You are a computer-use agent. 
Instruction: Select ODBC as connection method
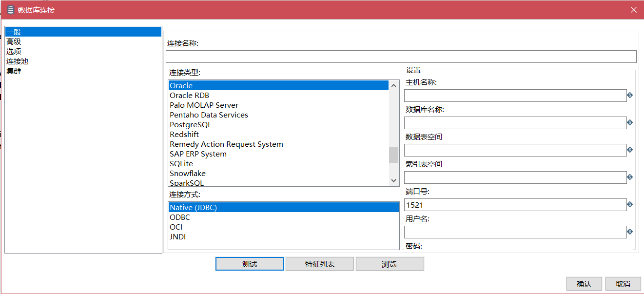(x=180, y=217)
